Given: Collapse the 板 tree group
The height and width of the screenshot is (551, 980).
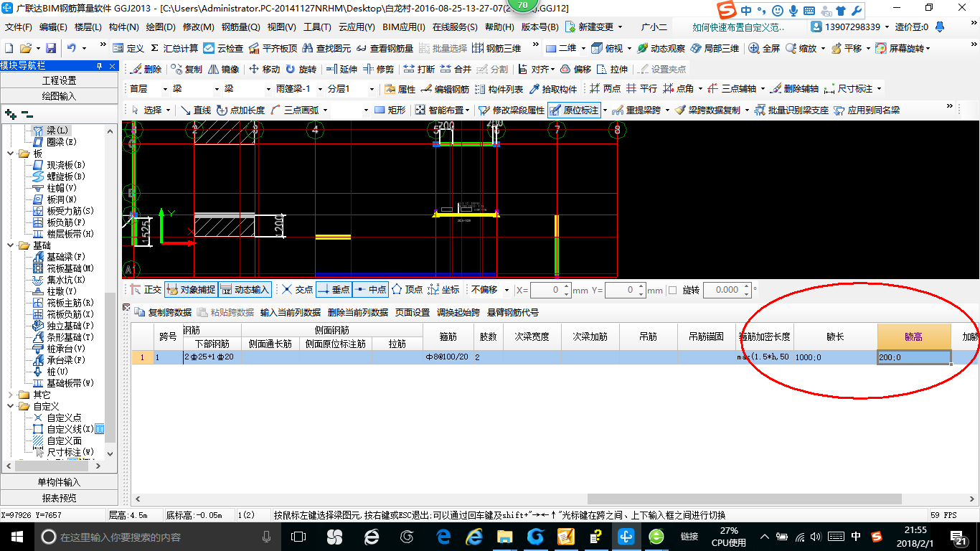Looking at the screenshot, I should click(11, 154).
